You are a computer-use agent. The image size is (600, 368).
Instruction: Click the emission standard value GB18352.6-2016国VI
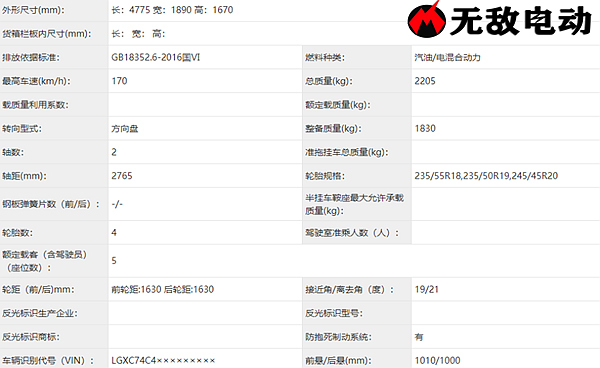[x=156, y=57]
